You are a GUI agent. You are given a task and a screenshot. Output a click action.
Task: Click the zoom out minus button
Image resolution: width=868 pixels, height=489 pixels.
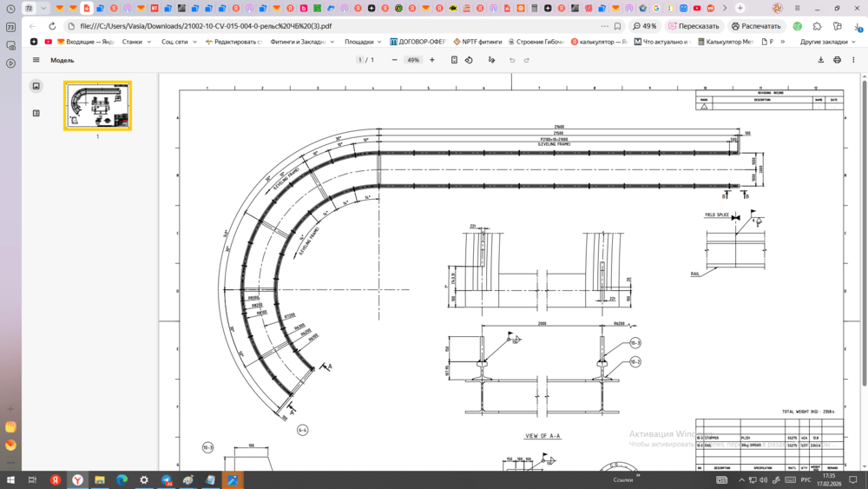tap(394, 60)
